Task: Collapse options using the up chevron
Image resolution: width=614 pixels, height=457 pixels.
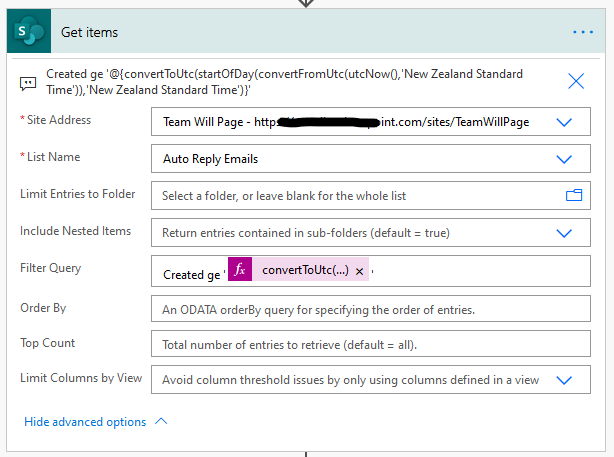Action: 162,422
